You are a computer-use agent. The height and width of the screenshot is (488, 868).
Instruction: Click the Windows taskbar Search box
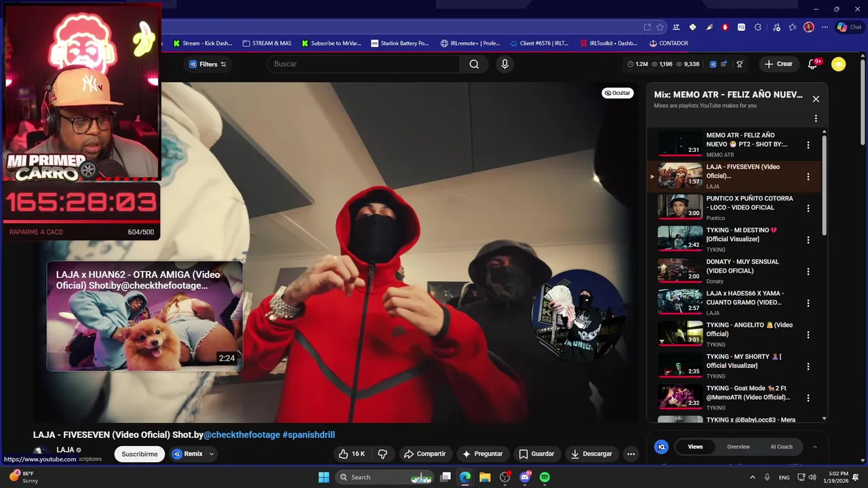(x=386, y=477)
